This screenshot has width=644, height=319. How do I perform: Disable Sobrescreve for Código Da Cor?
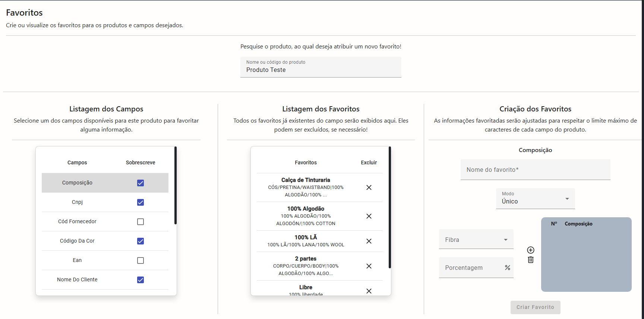[141, 241]
